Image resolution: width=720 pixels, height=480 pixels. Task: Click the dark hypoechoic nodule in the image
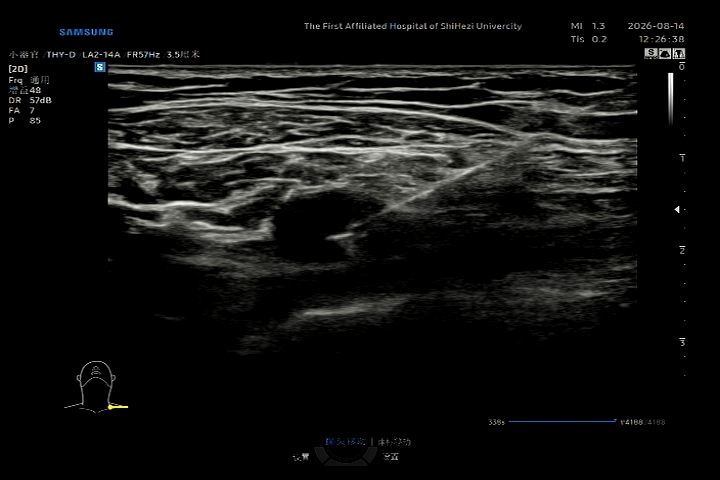[315, 227]
